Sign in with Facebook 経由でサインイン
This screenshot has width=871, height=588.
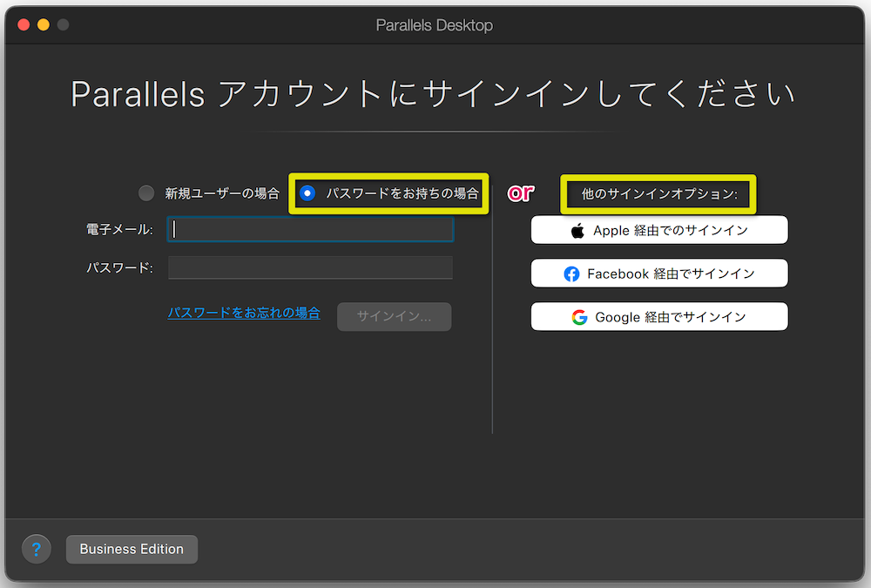coord(659,273)
